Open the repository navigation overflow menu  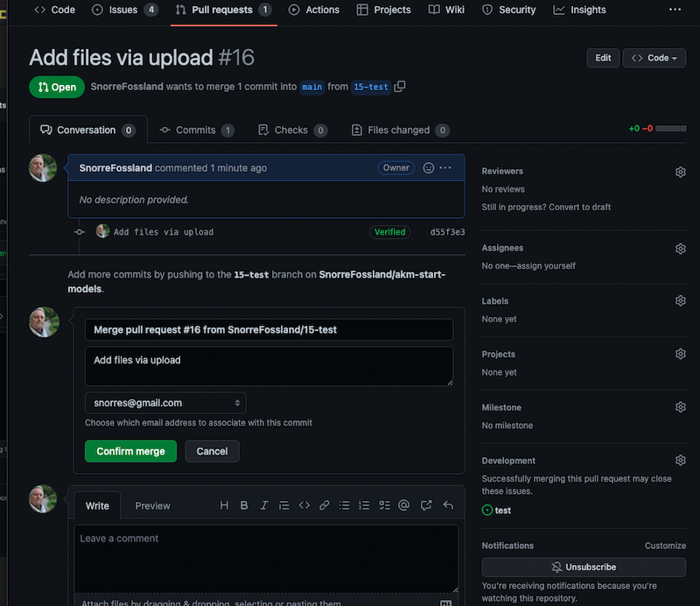pyautogui.click(x=675, y=10)
